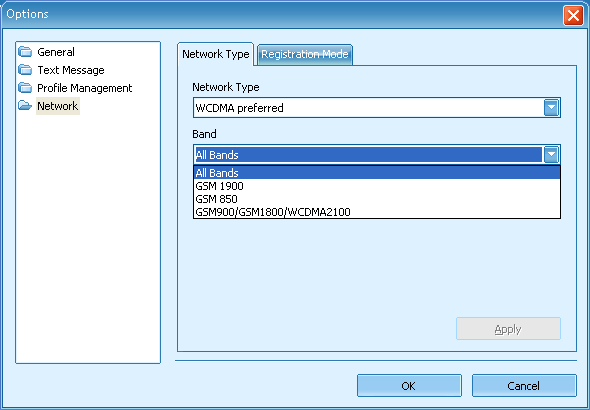Screen dimensions: 590x410
Task: Switch to the Registration Mode tab
Action: (x=305, y=55)
